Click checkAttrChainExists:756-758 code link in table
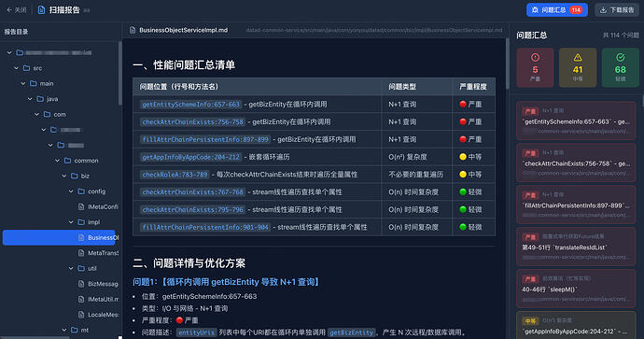This screenshot has width=644, height=339. pyautogui.click(x=192, y=122)
